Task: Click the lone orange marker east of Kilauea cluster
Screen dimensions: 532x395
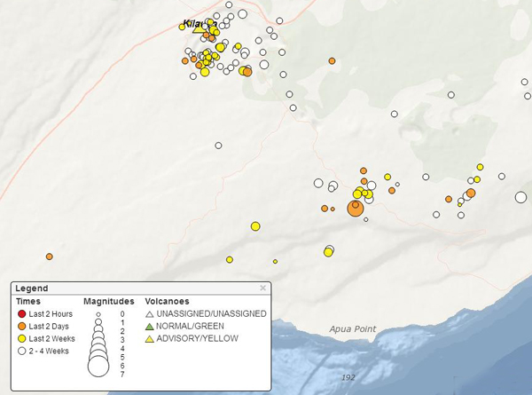Action: 332,61
